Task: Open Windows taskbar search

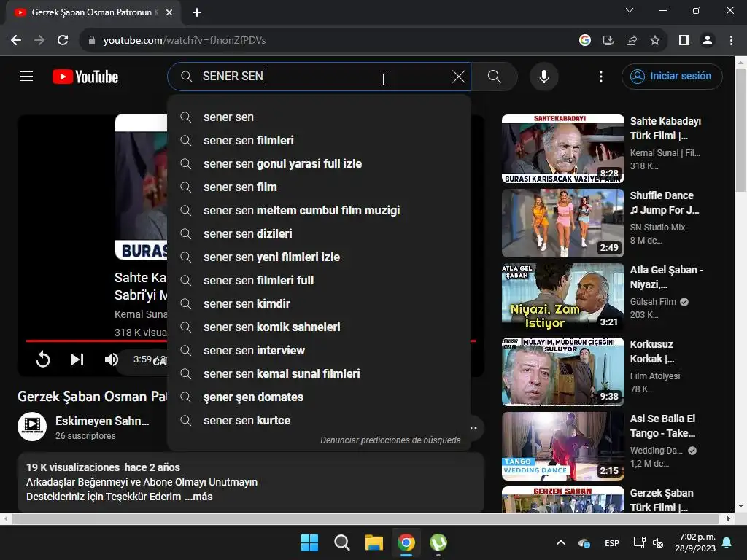Action: (341, 542)
